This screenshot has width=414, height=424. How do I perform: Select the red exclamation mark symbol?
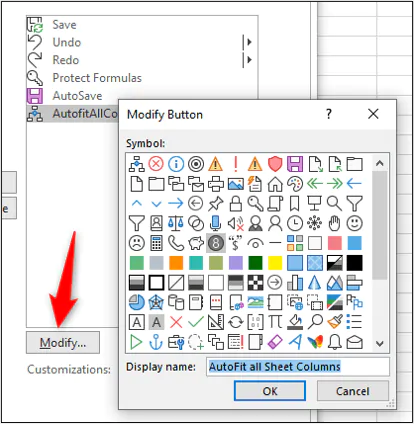click(x=236, y=164)
